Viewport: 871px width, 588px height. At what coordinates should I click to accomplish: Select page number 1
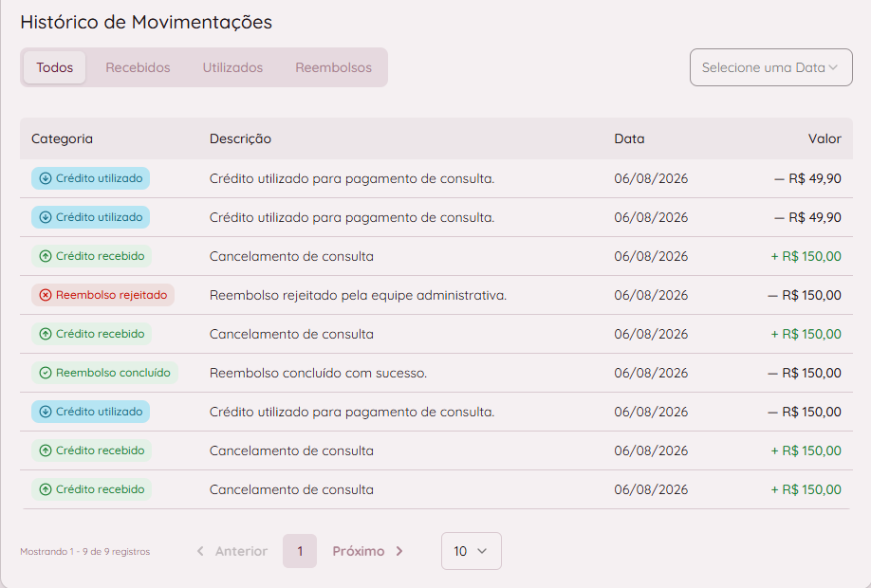[300, 551]
